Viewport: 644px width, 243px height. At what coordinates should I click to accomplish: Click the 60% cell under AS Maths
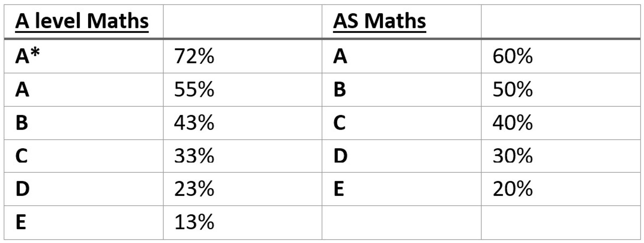512,56
